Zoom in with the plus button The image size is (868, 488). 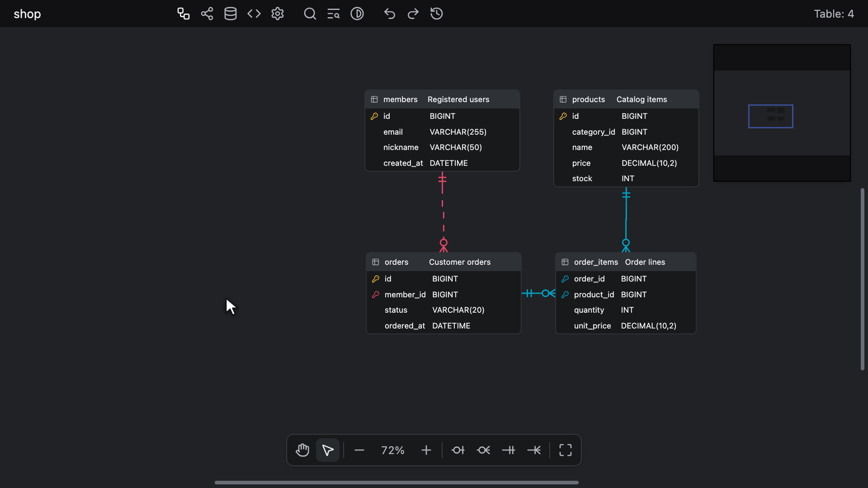pos(426,450)
